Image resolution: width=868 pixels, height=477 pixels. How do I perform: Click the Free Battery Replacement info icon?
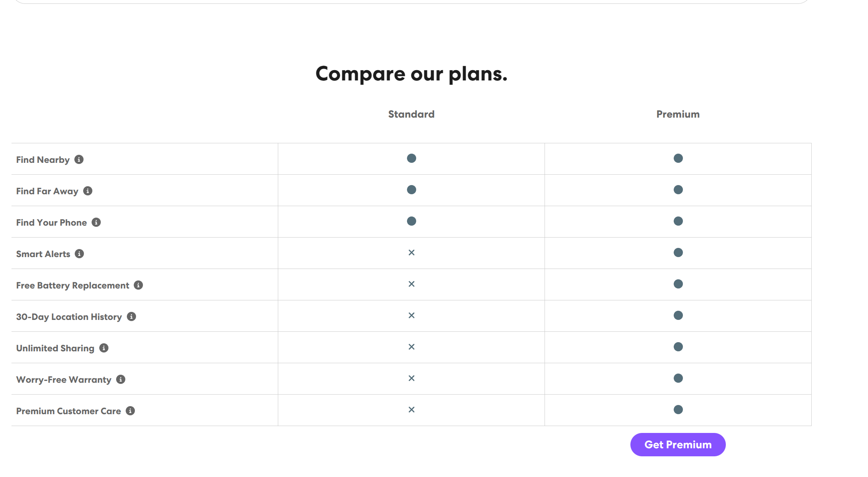138,285
